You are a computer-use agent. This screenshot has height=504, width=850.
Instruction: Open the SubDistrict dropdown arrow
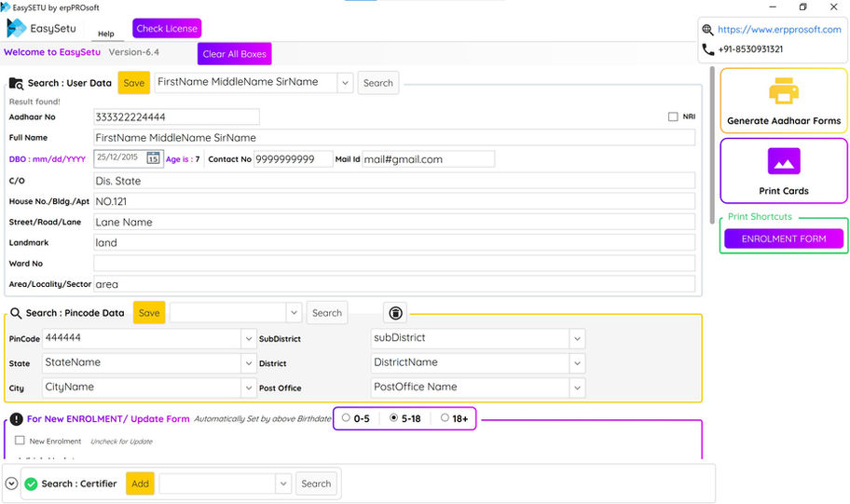point(577,339)
